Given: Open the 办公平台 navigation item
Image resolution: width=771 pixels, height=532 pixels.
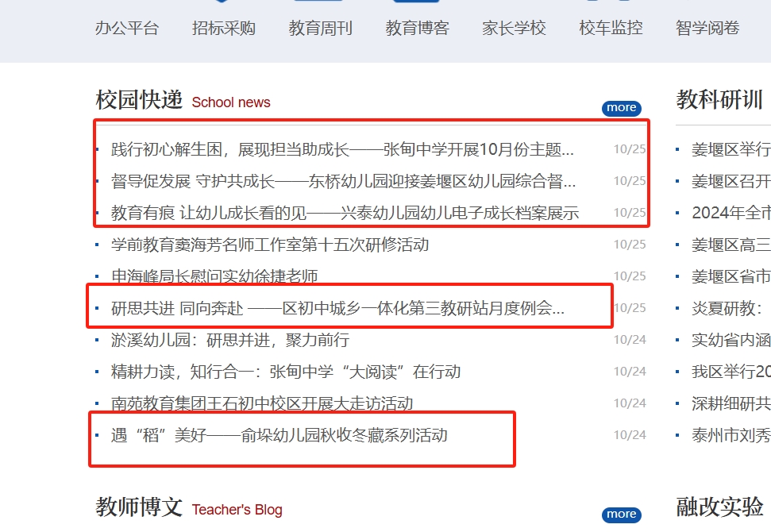Looking at the screenshot, I should pos(127,28).
